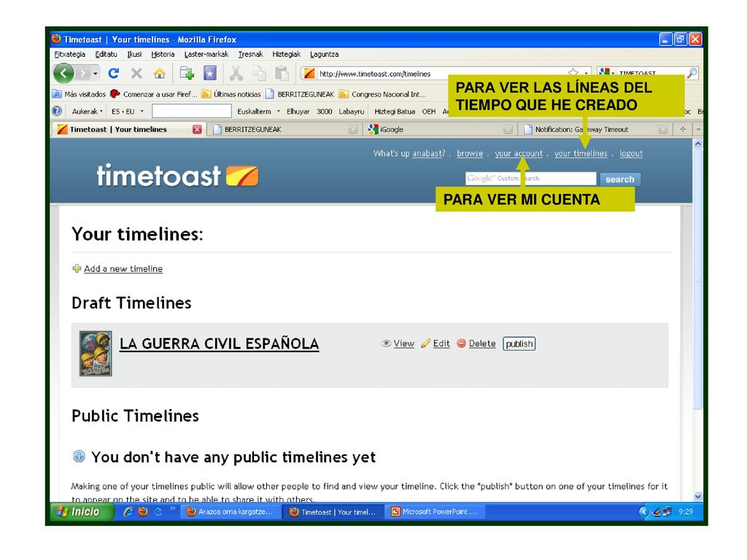Click the Delete link for the draft timeline
The image size is (747, 560).
482,343
